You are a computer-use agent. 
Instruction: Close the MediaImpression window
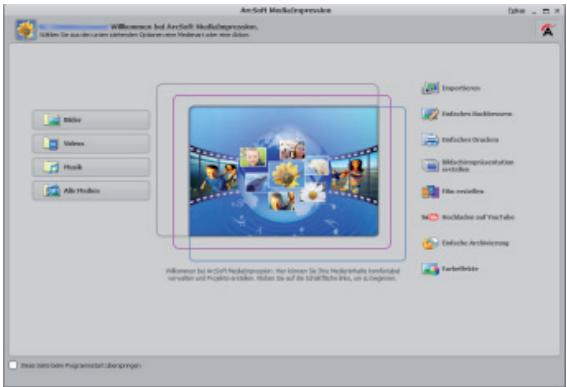(x=557, y=11)
